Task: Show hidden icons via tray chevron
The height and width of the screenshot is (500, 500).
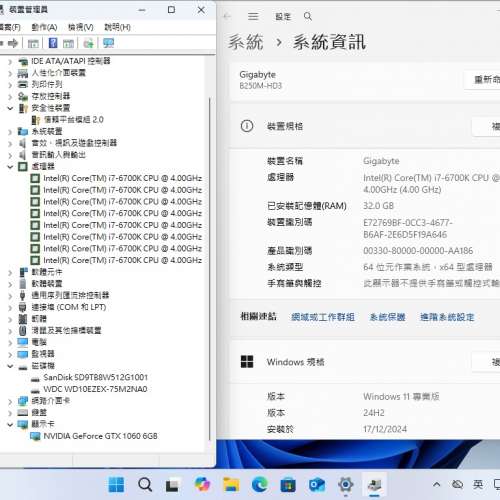Action: [437, 484]
